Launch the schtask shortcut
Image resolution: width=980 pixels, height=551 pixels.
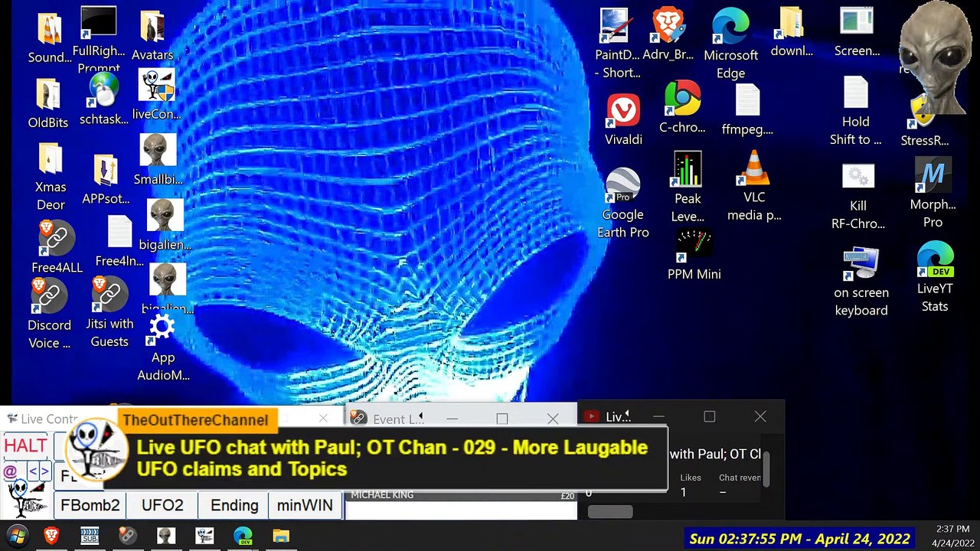click(x=103, y=99)
